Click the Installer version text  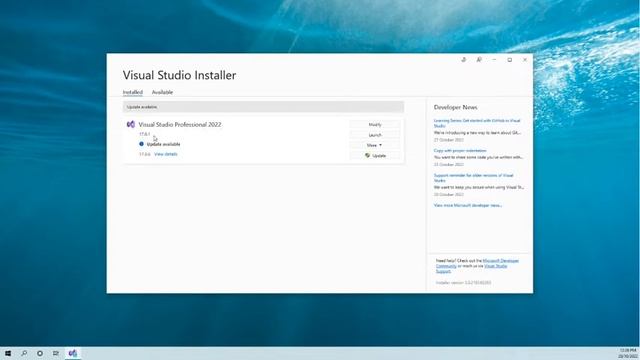[463, 282]
